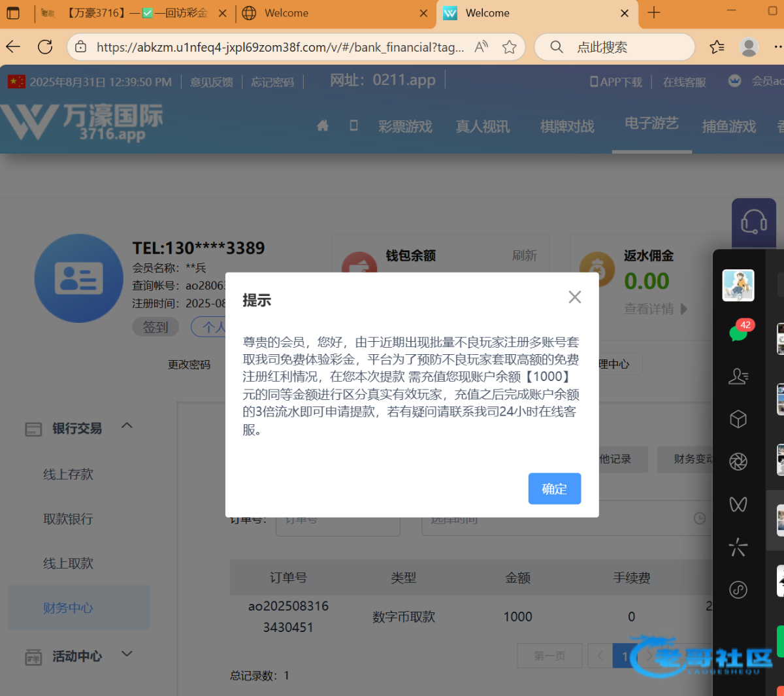Expand 查看详情 arrow under 返水佣金

[684, 309]
